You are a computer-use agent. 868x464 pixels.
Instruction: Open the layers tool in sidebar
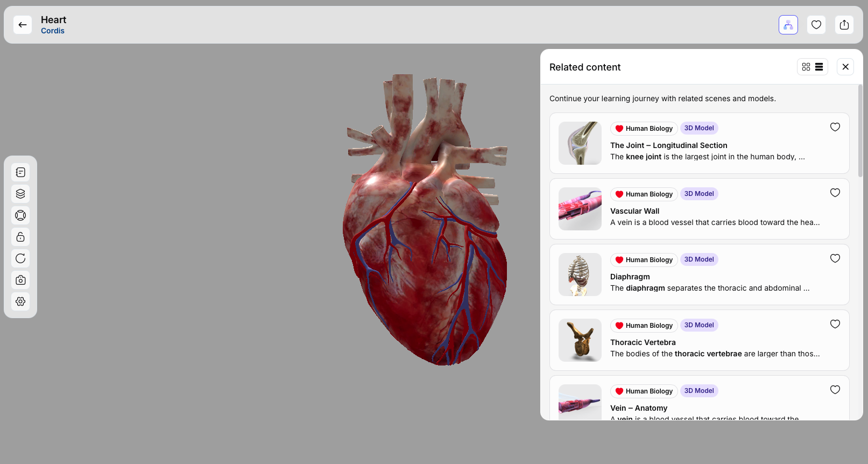click(20, 194)
